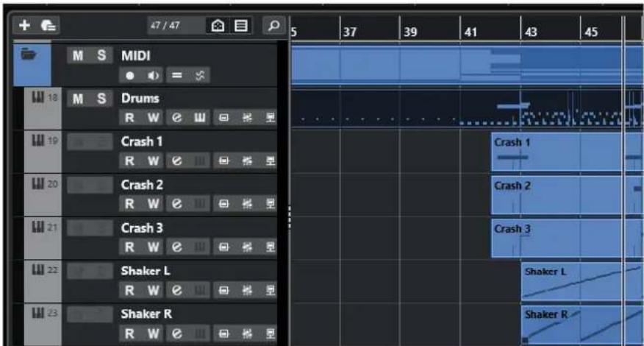Mute the MIDI folder track

pos(78,55)
